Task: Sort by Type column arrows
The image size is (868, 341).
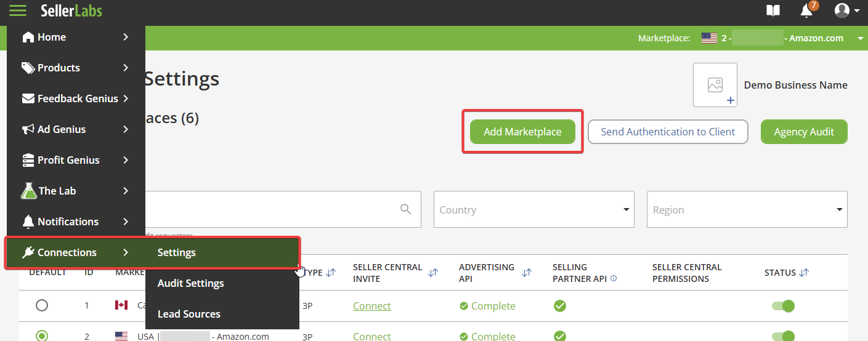Action: 331,273
